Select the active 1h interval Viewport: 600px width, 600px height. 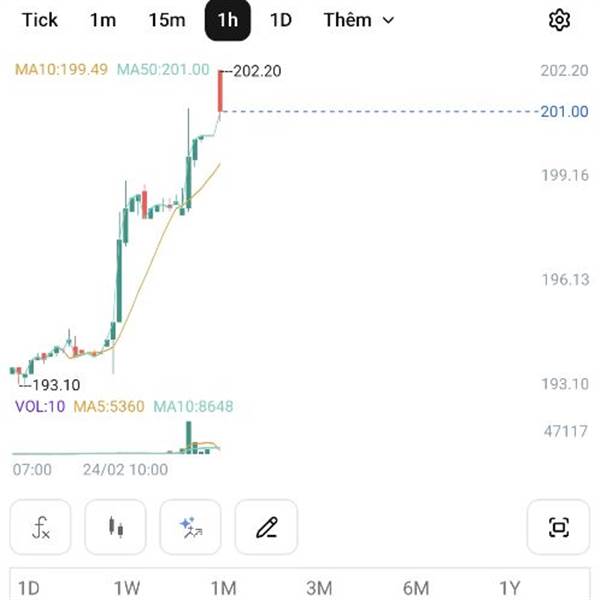point(228,20)
